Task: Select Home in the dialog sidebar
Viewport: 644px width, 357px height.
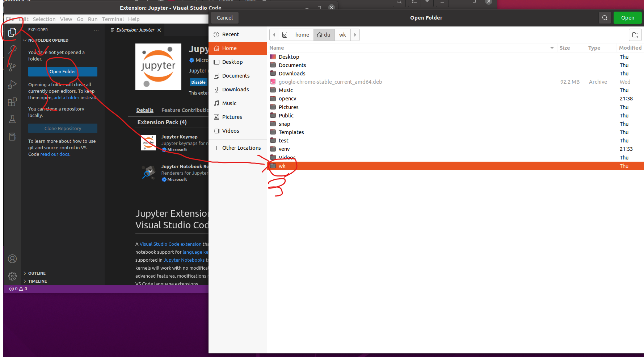Action: pos(237,48)
